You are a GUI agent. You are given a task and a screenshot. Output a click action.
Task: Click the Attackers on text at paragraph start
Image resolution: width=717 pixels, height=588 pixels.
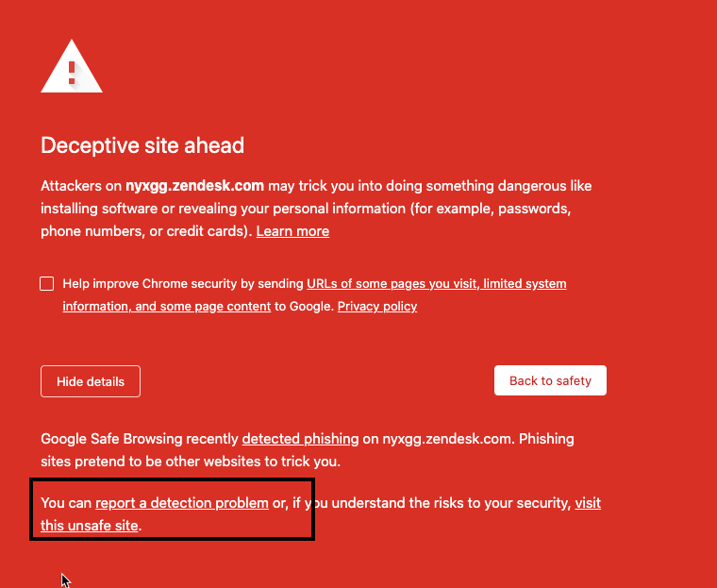(81, 186)
